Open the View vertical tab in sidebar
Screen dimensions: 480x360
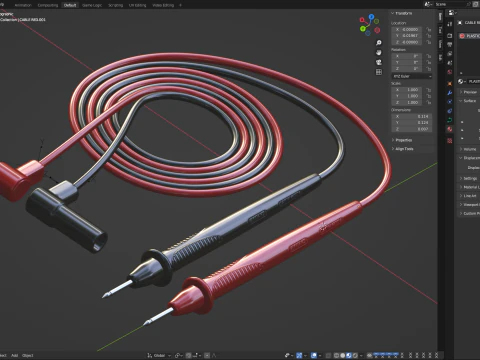440,44
